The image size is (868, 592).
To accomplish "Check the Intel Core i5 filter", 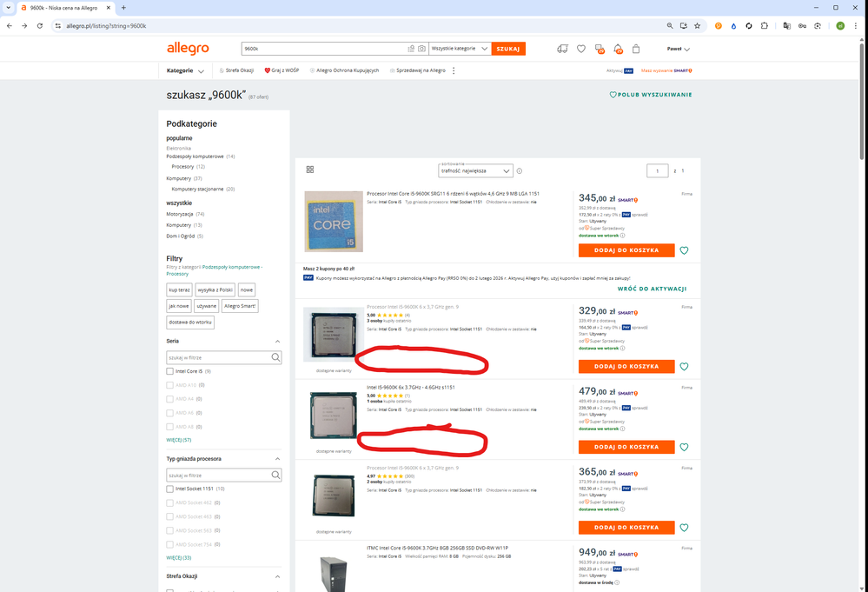I will pos(170,371).
